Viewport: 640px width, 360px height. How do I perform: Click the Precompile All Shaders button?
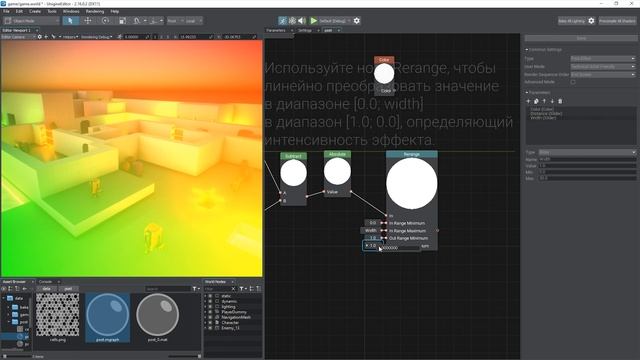click(x=617, y=21)
